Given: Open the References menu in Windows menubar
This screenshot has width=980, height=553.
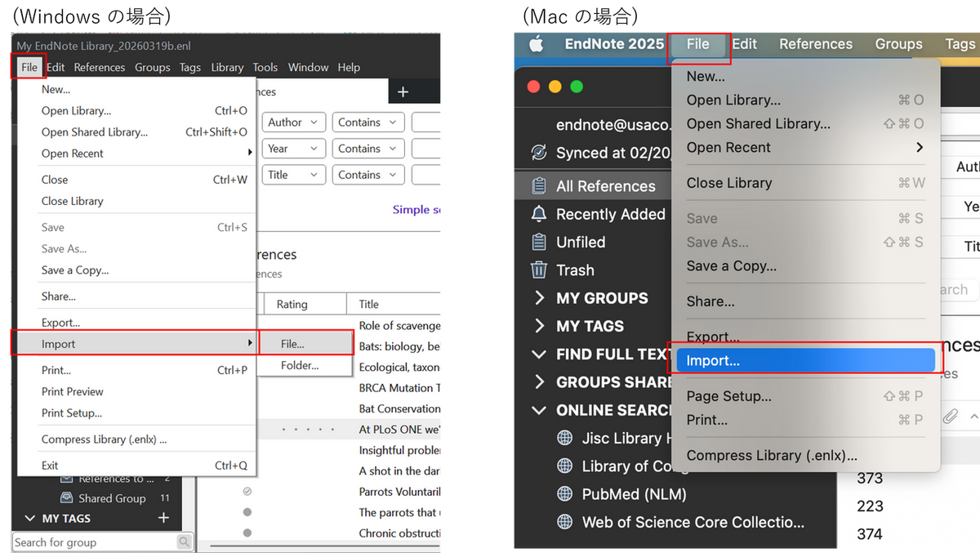Looking at the screenshot, I should tap(100, 67).
